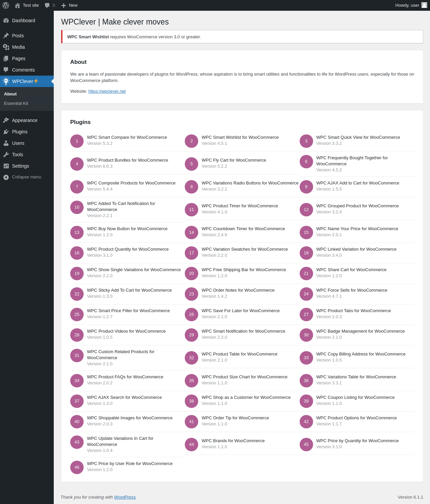This screenshot has height=504, width=430.
Task: Click plugin number 17 circle badge
Action: coord(191,253)
